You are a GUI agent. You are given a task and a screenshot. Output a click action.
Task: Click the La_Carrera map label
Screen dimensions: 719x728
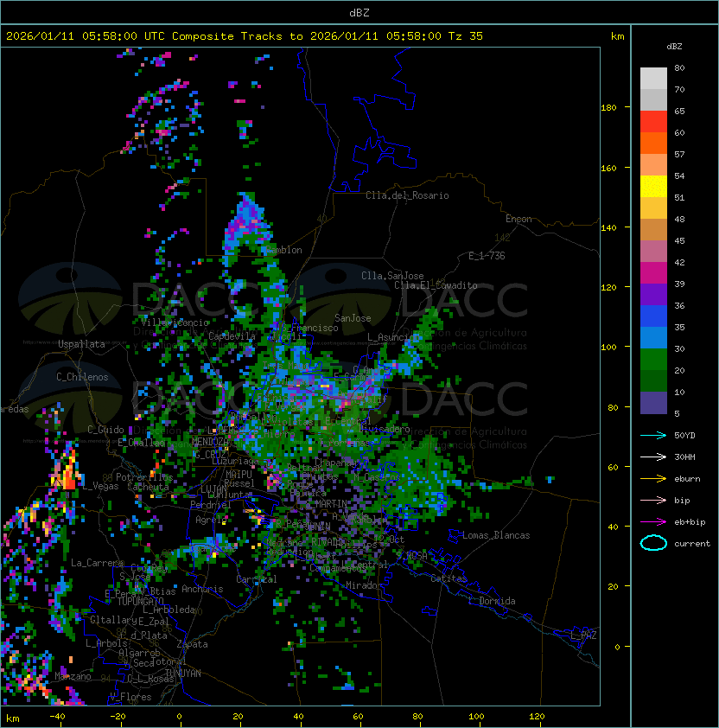(98, 563)
